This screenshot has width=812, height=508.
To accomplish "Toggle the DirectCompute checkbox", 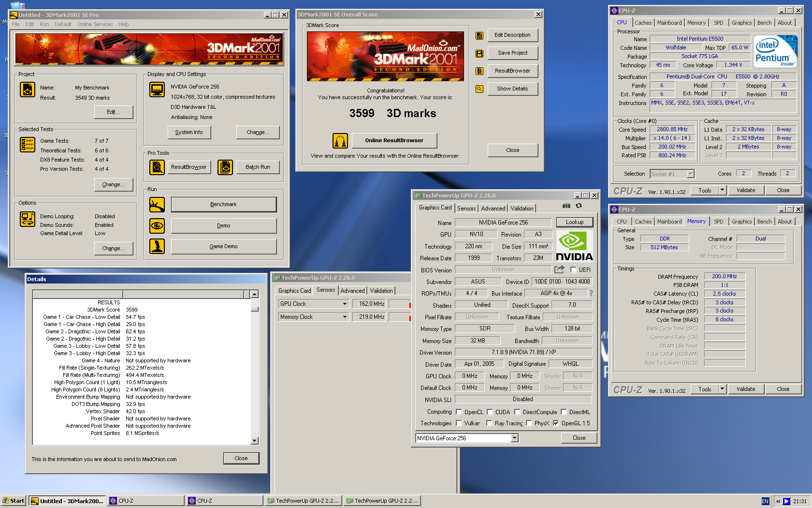I will [517, 412].
